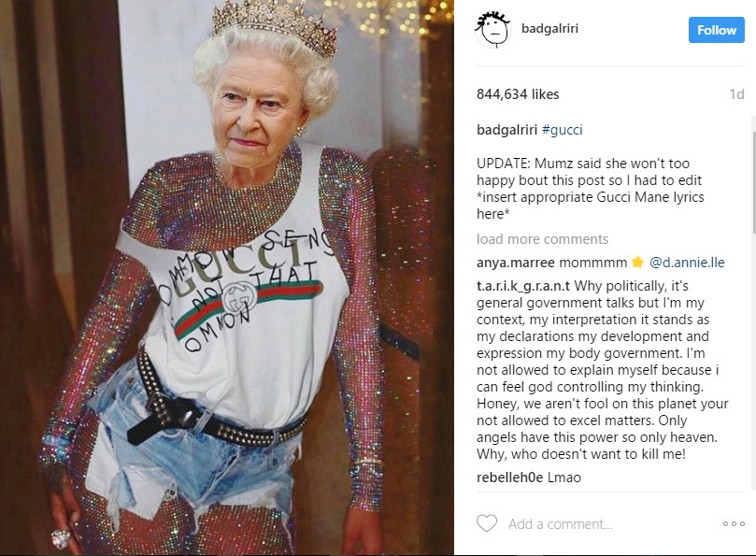Image resolution: width=756 pixels, height=556 pixels.
Task: Open the rebelleh0e commenter profile
Action: click(509, 478)
